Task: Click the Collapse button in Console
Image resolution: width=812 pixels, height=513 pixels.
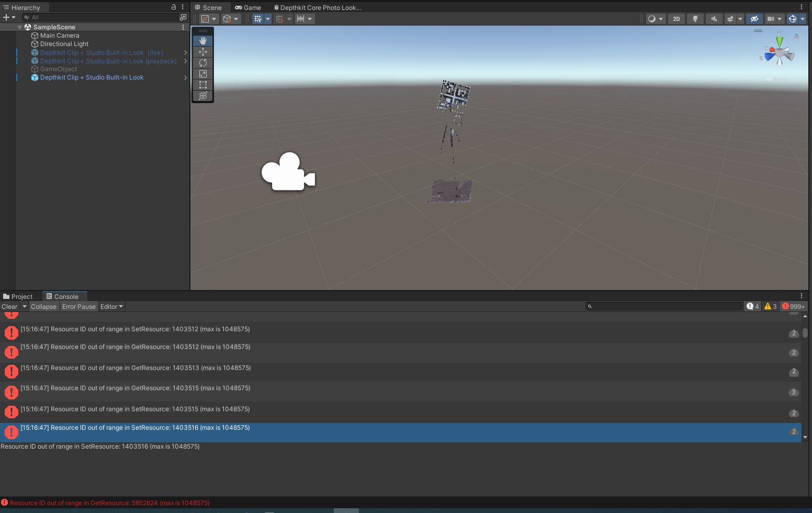Action: tap(43, 307)
